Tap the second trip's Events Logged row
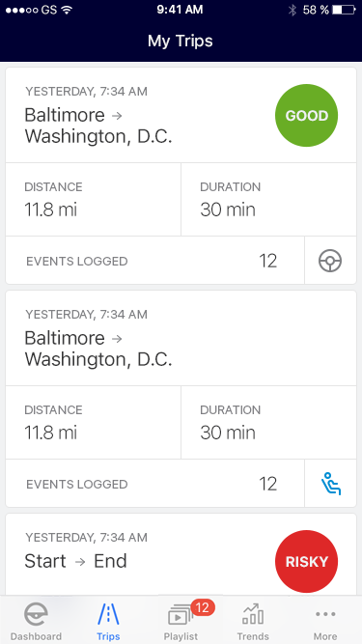Screen dimensions: 362x644 (x=154, y=484)
